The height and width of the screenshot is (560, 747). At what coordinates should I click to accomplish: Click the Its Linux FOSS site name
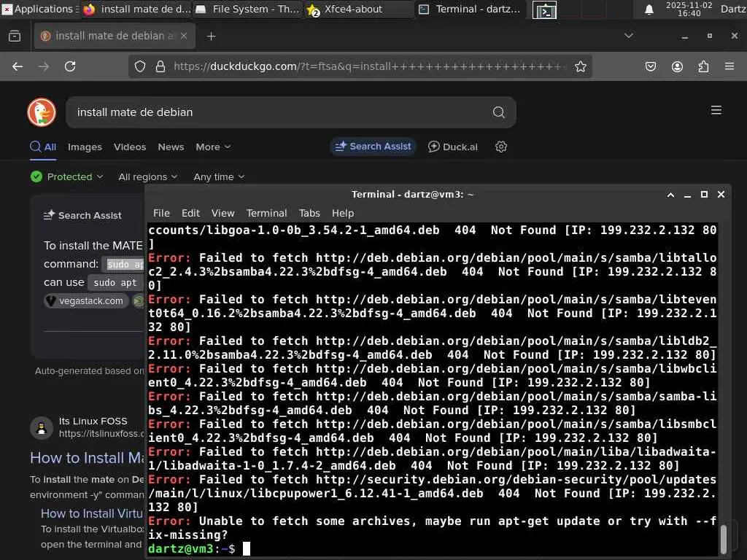click(93, 421)
